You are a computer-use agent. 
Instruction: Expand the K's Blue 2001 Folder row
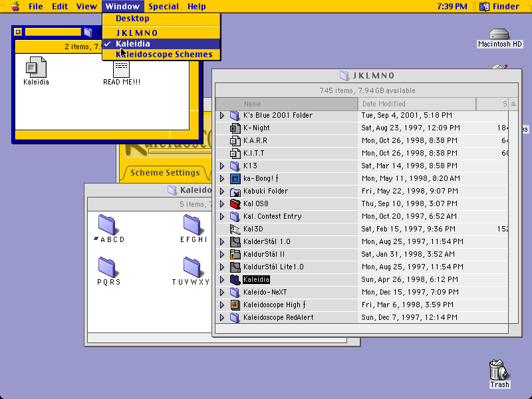click(x=222, y=115)
